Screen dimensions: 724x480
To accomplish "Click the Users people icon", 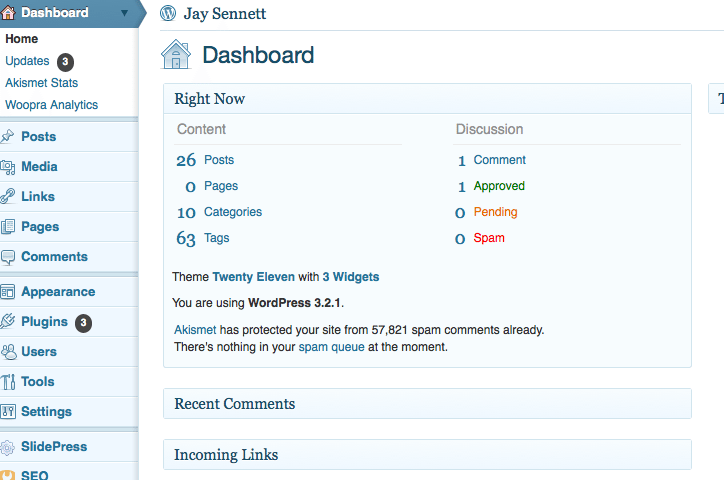I will pos(8,352).
